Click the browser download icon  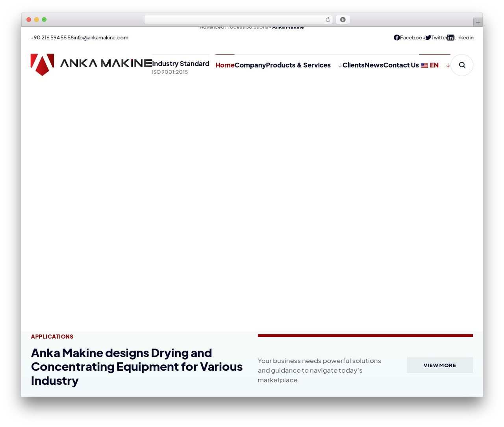coord(343,20)
